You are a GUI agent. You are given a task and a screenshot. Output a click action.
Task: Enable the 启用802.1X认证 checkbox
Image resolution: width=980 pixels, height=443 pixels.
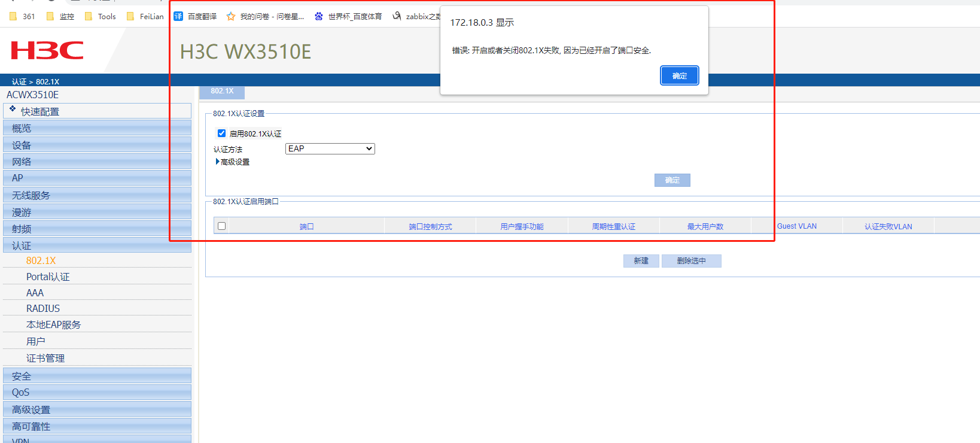click(x=221, y=133)
